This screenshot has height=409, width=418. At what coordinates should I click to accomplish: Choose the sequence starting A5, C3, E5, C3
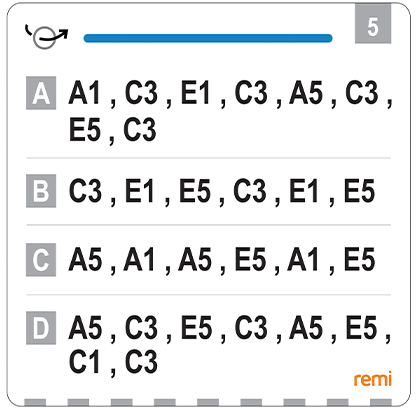click(x=230, y=345)
